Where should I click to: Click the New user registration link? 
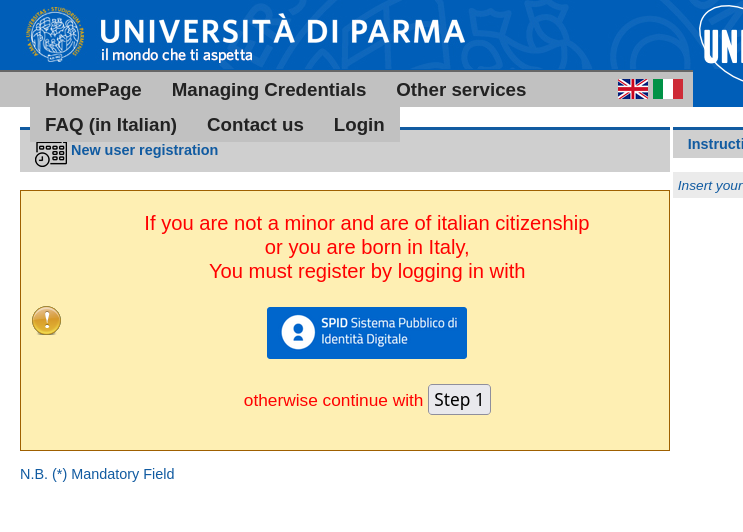pyautogui.click(x=144, y=150)
